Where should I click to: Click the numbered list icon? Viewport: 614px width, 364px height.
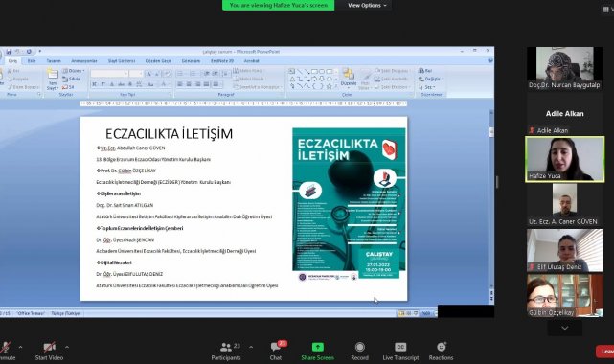coord(193,74)
